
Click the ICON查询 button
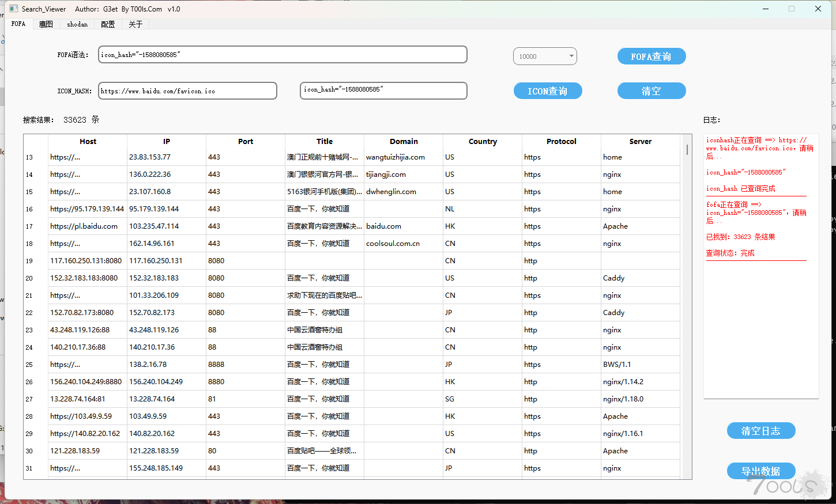[548, 91]
